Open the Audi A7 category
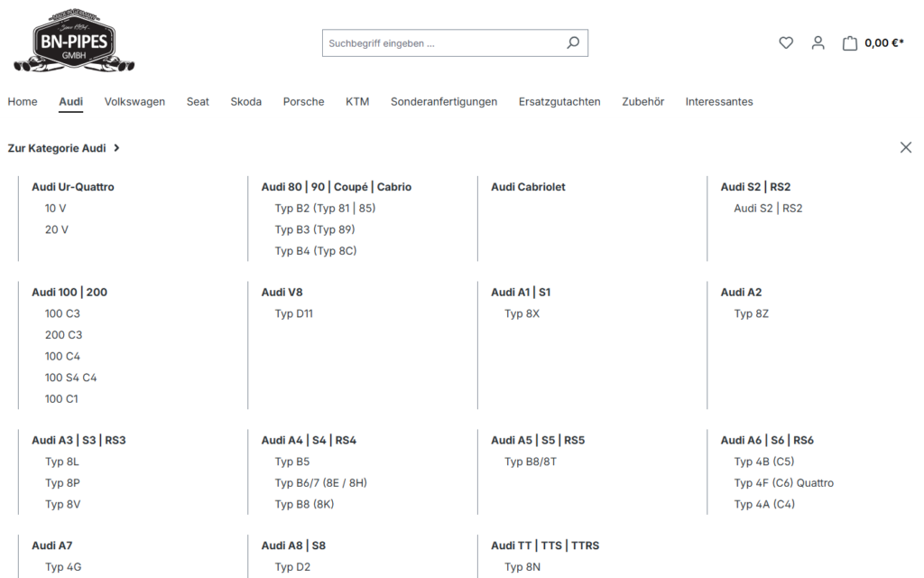The height and width of the screenshot is (578, 924). pyautogui.click(x=51, y=545)
